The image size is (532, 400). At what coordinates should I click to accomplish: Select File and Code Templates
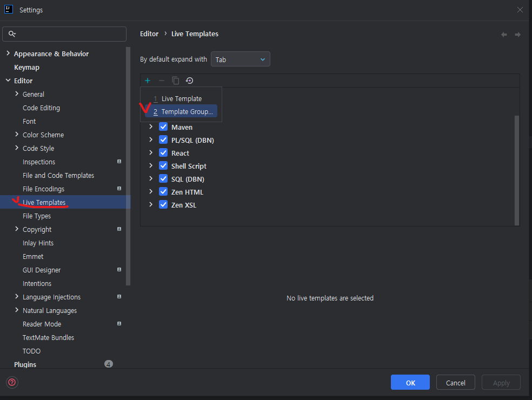[x=58, y=175]
